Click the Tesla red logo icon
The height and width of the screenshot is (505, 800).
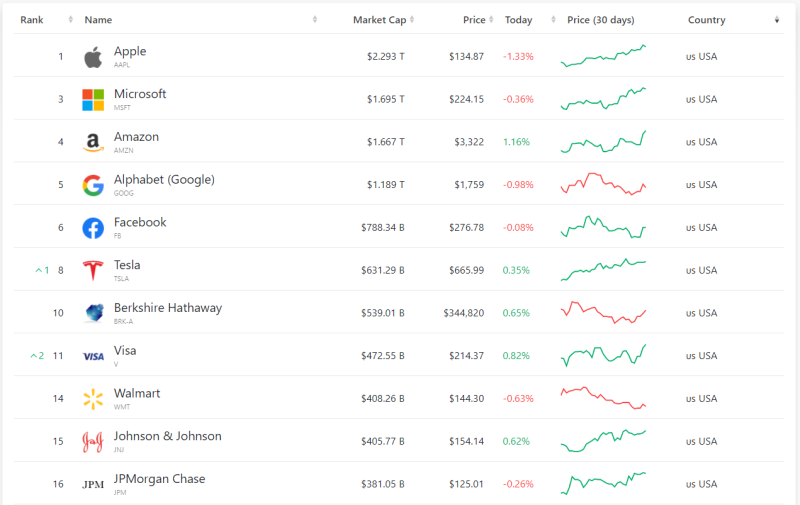[93, 271]
